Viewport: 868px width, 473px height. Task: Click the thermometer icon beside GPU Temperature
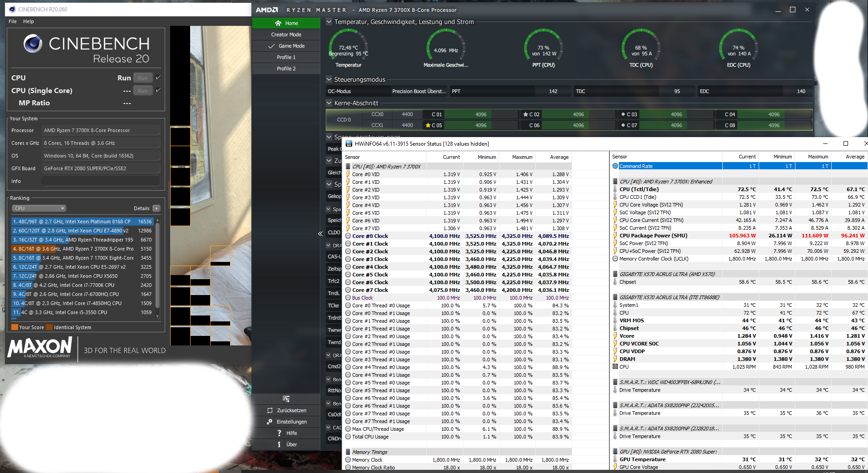[615, 459]
